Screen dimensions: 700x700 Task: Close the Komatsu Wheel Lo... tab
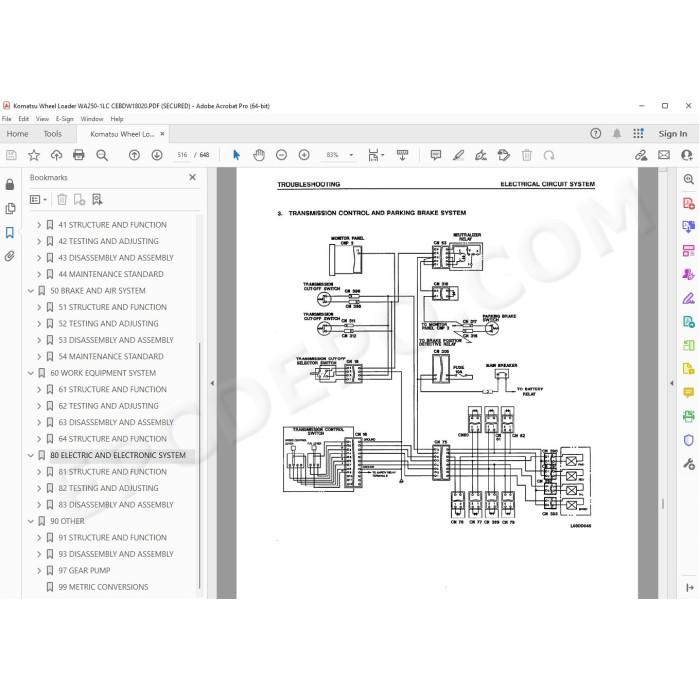click(x=162, y=133)
